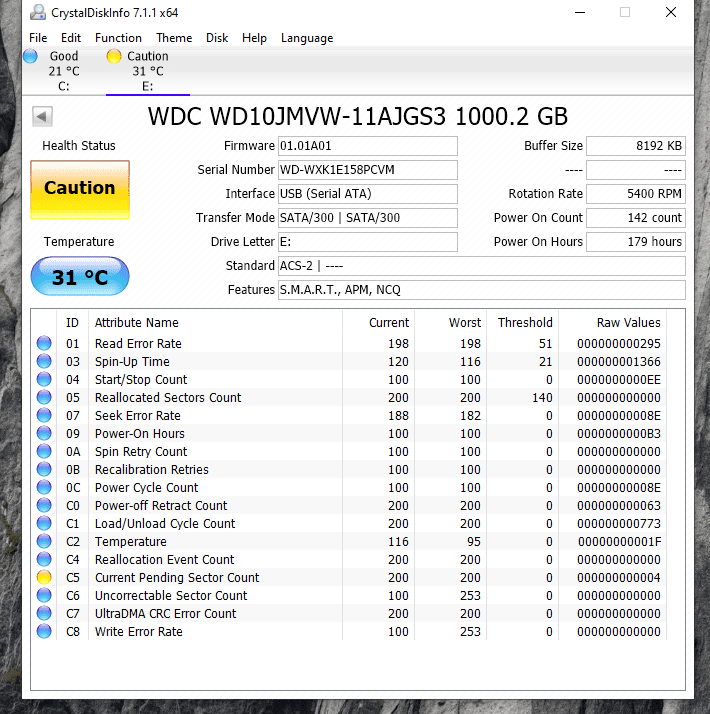
Task: Open the File menu
Action: [38, 38]
